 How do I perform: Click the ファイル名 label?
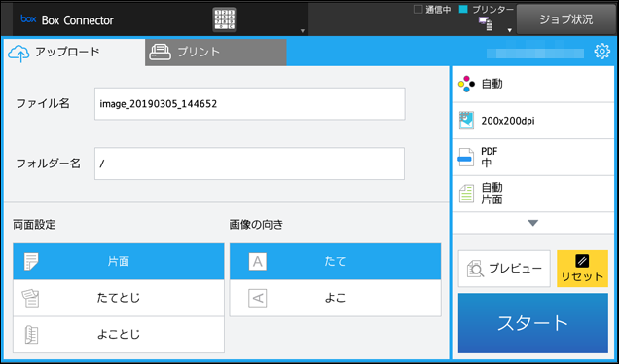point(43,103)
